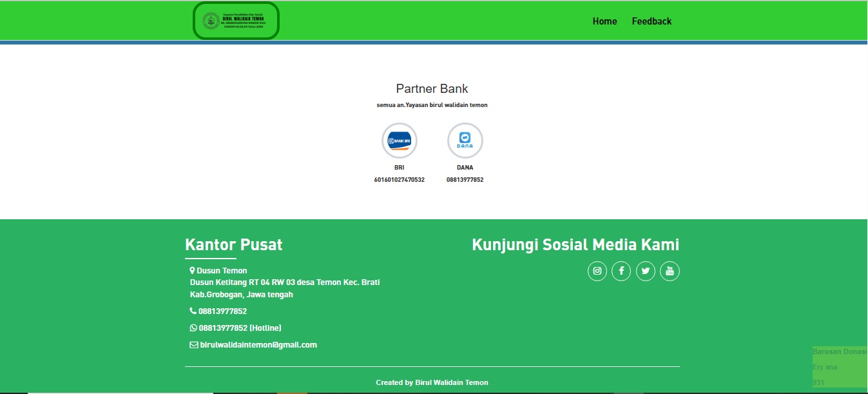Click the Dusun Ketitang address text
This screenshot has height=394, width=868.
click(x=284, y=282)
